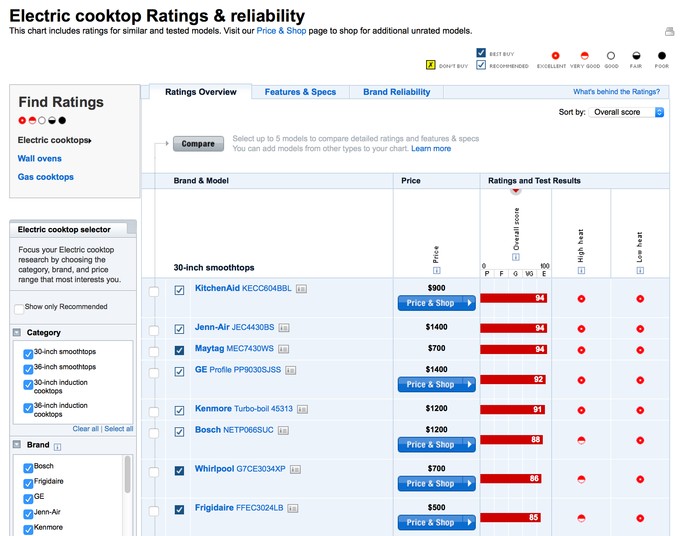
Task: Click the Good rating legend icon
Action: (611, 56)
